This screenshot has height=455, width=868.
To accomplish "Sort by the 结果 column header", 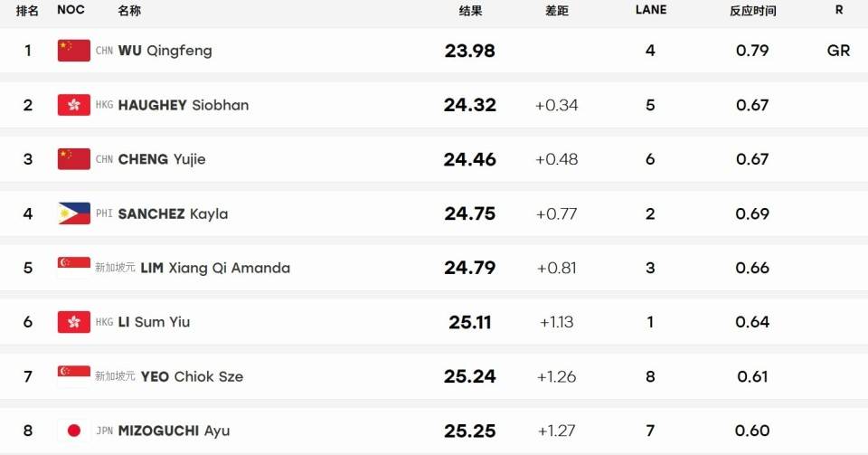I will pos(470,11).
